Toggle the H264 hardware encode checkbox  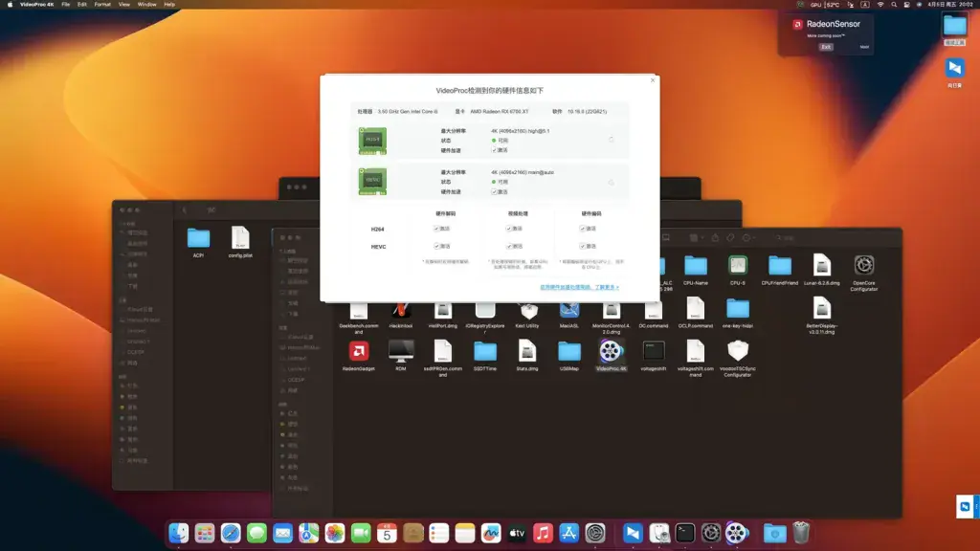point(582,229)
